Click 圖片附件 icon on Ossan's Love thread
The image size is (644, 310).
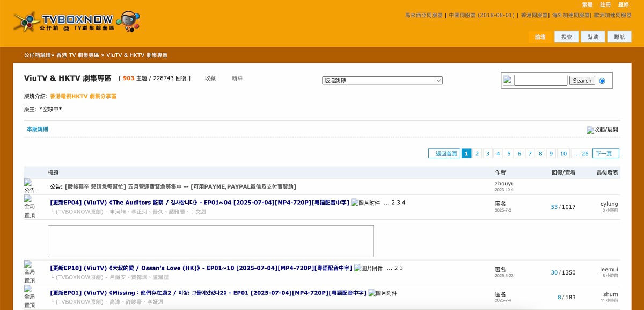point(369,268)
